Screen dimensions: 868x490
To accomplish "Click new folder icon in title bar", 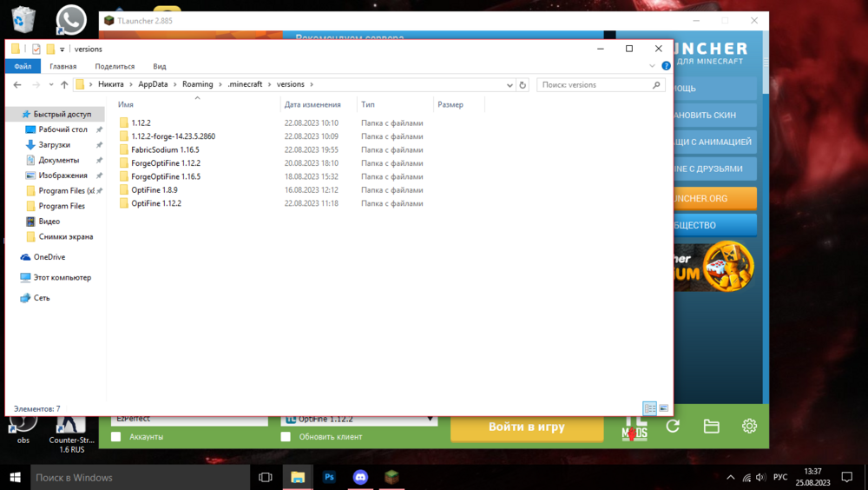I will [50, 50].
